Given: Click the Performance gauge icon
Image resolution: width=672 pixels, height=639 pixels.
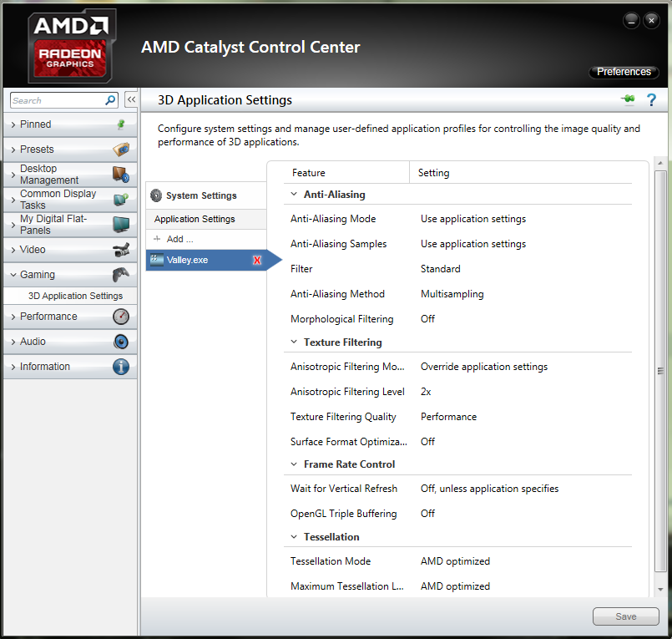Looking at the screenshot, I should click(121, 317).
